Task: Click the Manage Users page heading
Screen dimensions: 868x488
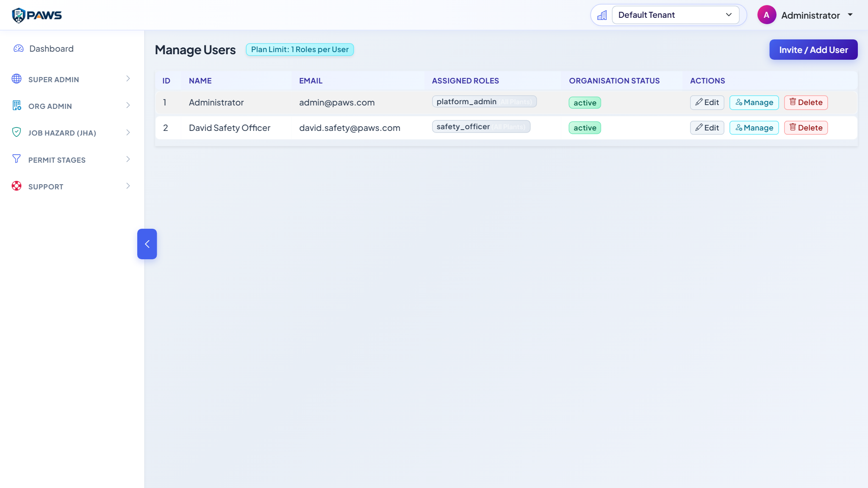Action: [x=195, y=50]
